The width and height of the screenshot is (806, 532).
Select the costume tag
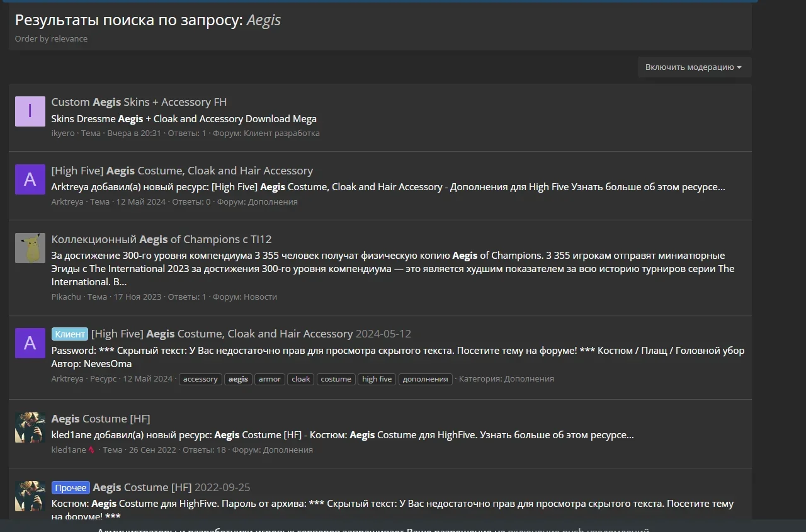pyautogui.click(x=336, y=379)
